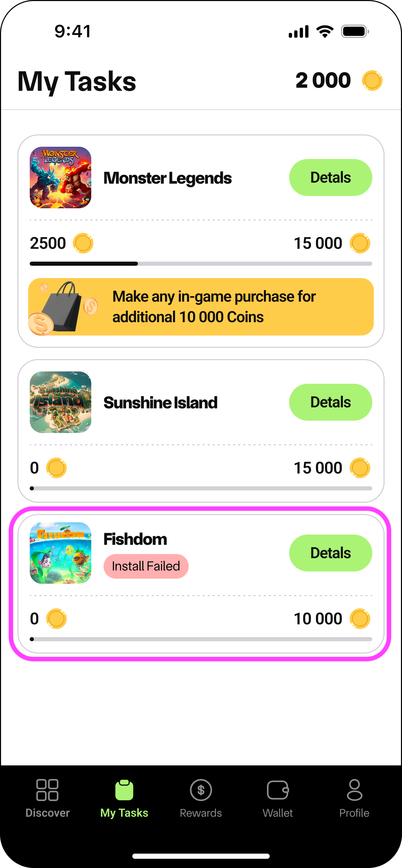
Task: Tap the 15 000 coin icon for Monster Legends
Action: pos(360,243)
